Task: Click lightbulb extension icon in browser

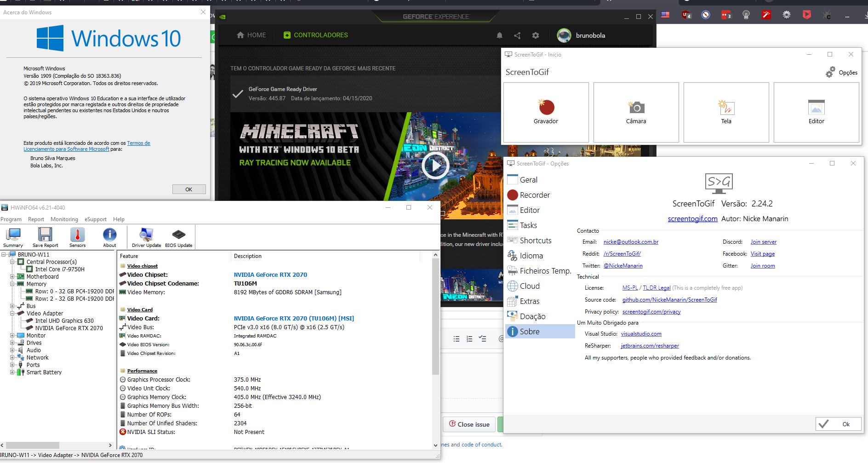Action: pyautogui.click(x=746, y=15)
